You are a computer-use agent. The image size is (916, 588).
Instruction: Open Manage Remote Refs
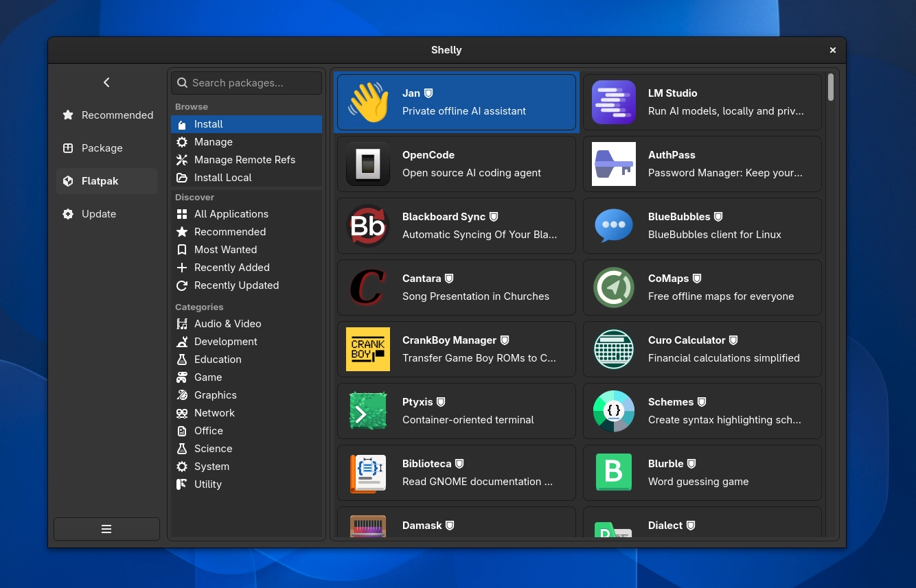(x=247, y=160)
